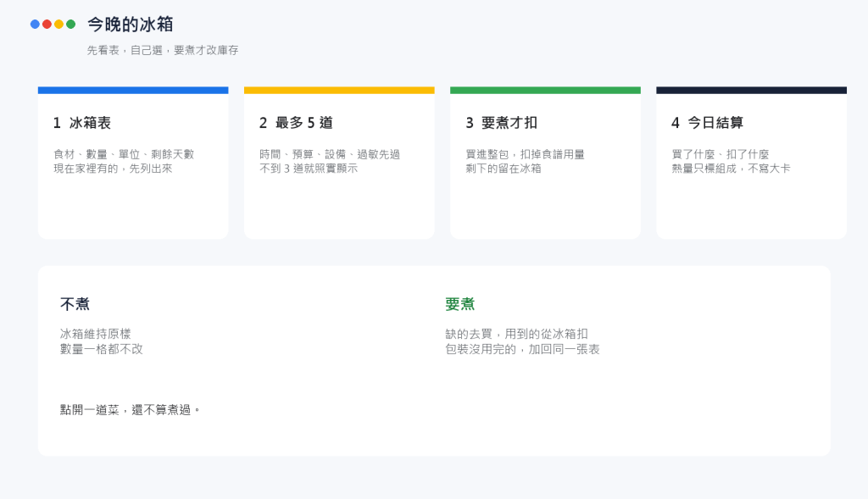
Task: Click text 剩下的留在冰箱
Action: (x=504, y=169)
